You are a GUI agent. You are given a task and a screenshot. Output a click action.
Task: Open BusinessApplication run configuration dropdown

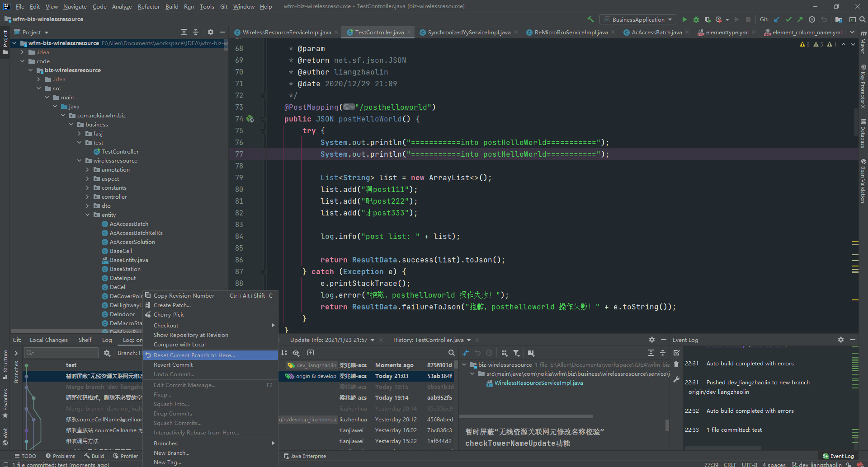point(638,19)
